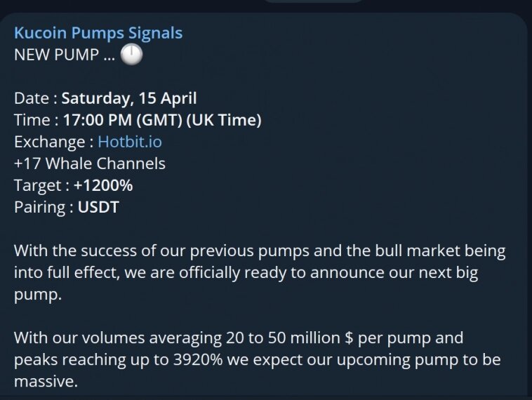Click the Date label text
This screenshot has width=532, height=400.
coord(32,98)
